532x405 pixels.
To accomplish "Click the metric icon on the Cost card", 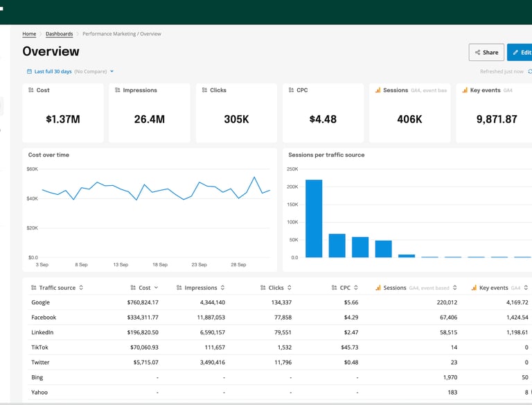I will pos(31,90).
